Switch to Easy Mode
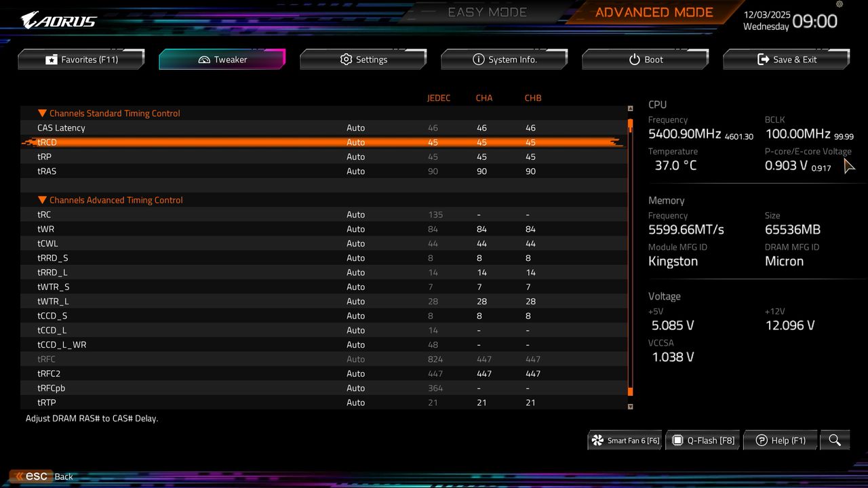This screenshot has height=488, width=868. click(x=487, y=12)
